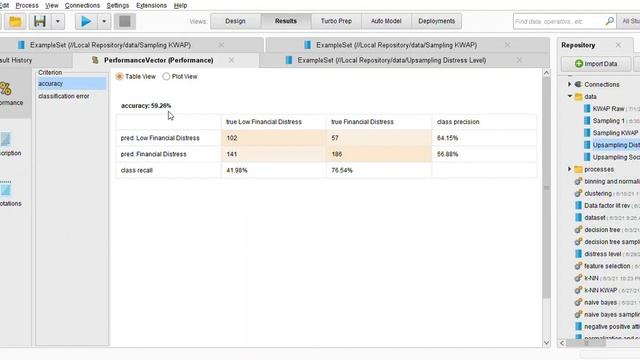Select the k-NN KWAP process item

600,290
